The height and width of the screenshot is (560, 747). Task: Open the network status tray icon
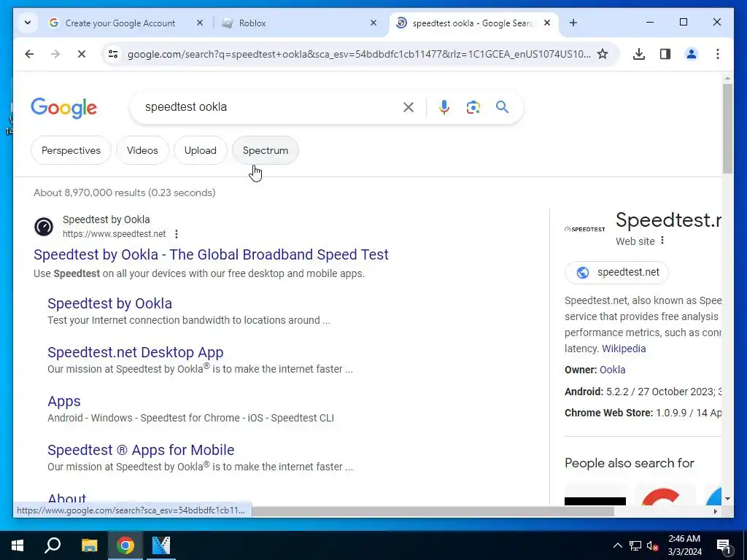click(635, 545)
